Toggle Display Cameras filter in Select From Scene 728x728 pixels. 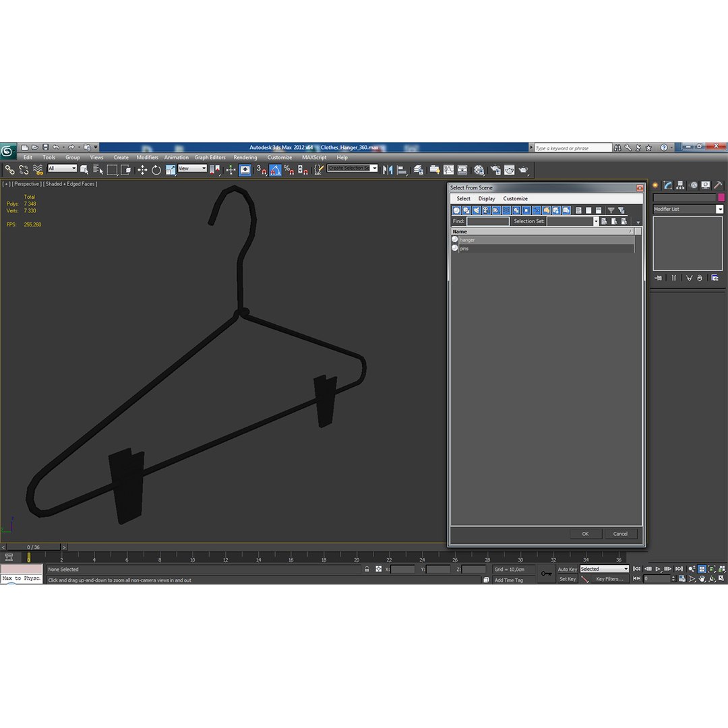point(486,210)
